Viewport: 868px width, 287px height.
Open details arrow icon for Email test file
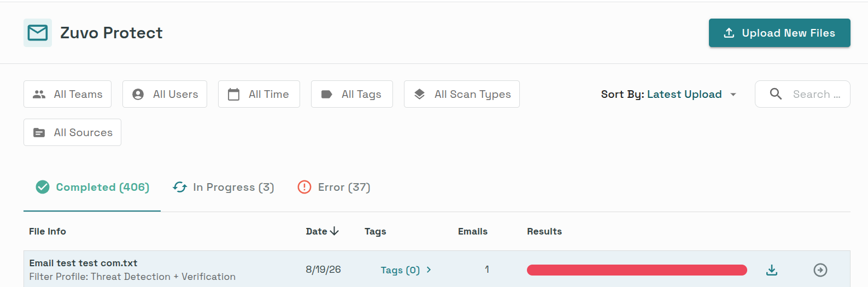(820, 270)
